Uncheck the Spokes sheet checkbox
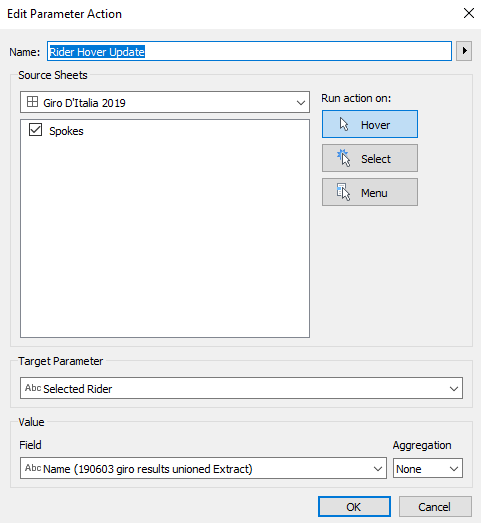This screenshot has height=523, width=481. (x=35, y=130)
